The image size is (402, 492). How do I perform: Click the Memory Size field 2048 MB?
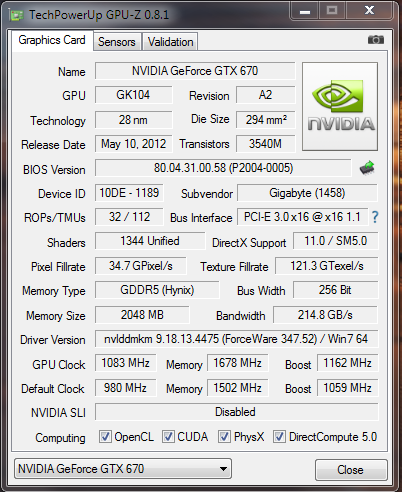pyautogui.click(x=142, y=315)
